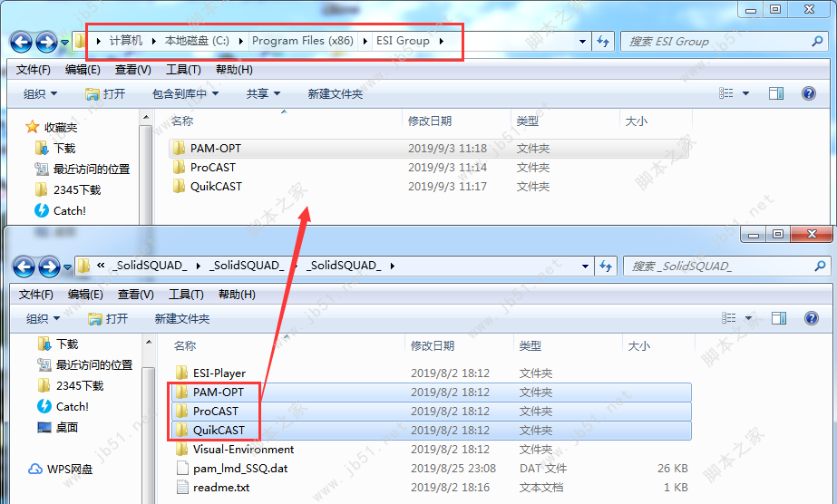Open 最近访问的位置 in upper navigation pane
This screenshot has width=837, height=504.
83,169
